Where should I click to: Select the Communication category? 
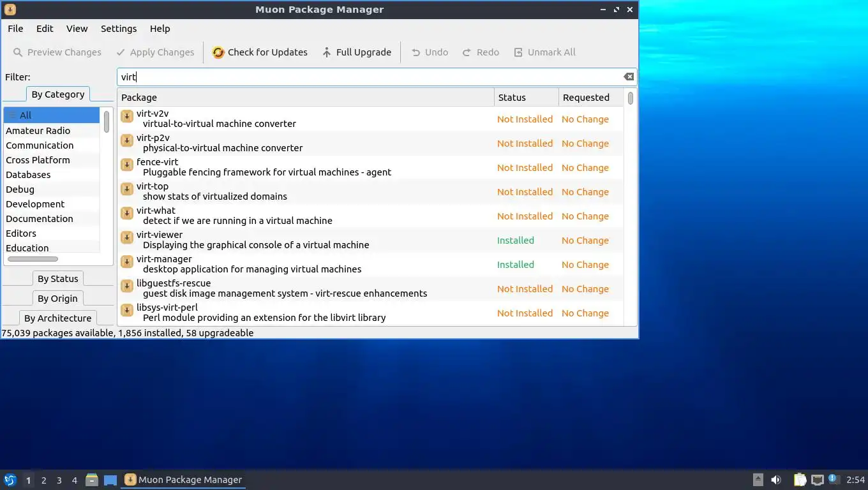(x=52, y=145)
